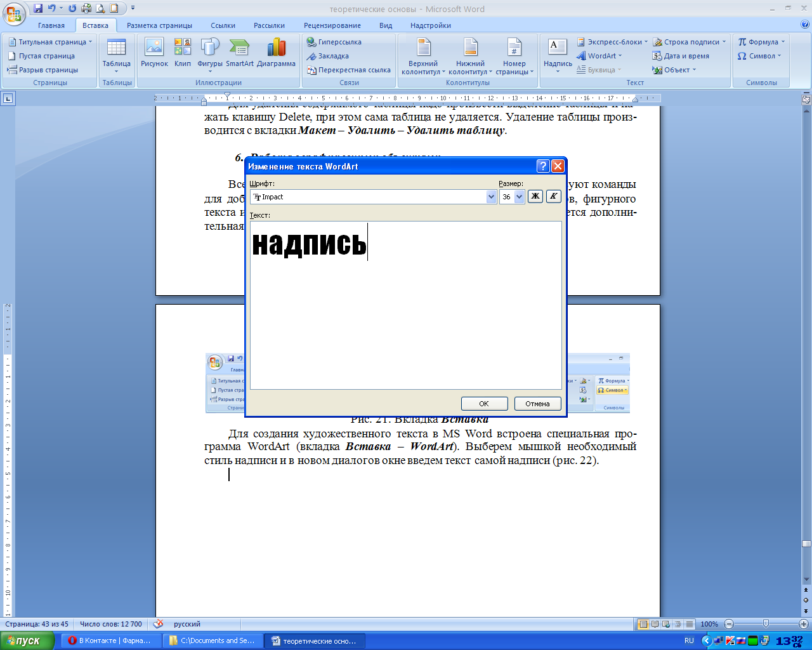Open Word help with the blue question icon

click(805, 25)
